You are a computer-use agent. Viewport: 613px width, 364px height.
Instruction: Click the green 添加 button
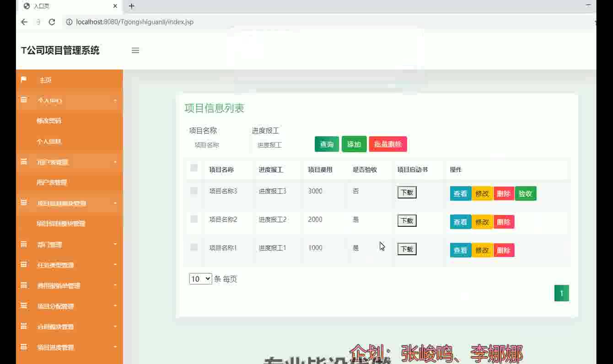354,144
